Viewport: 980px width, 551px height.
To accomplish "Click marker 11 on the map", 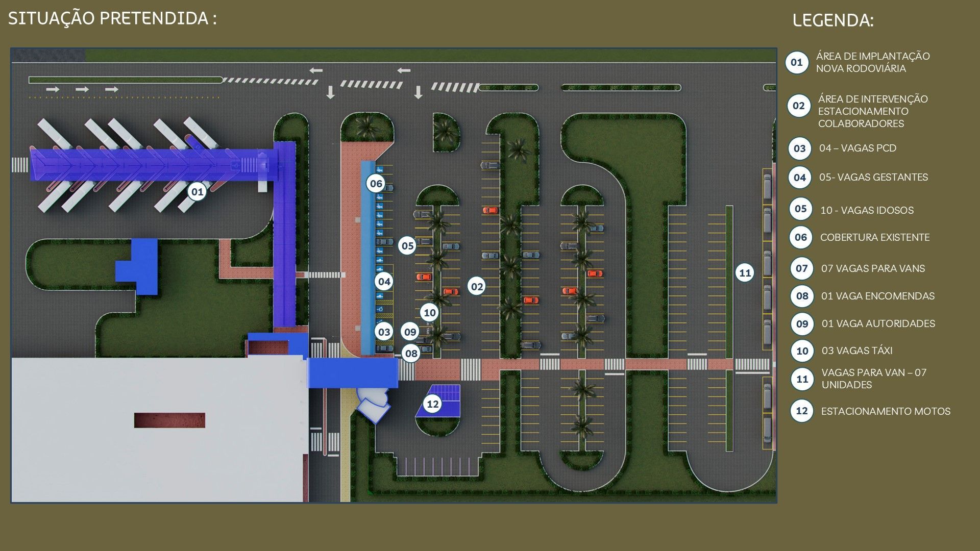I will (745, 272).
